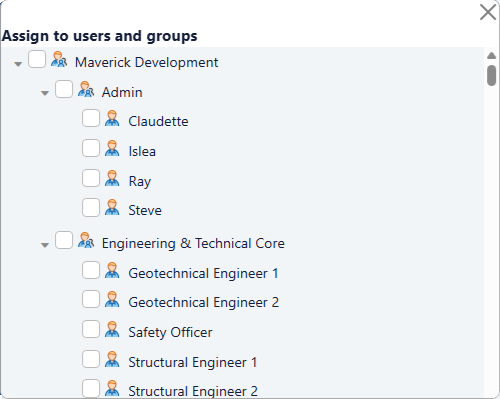Tick the checkbox for Claudette
The image size is (500, 399).
[91, 118]
